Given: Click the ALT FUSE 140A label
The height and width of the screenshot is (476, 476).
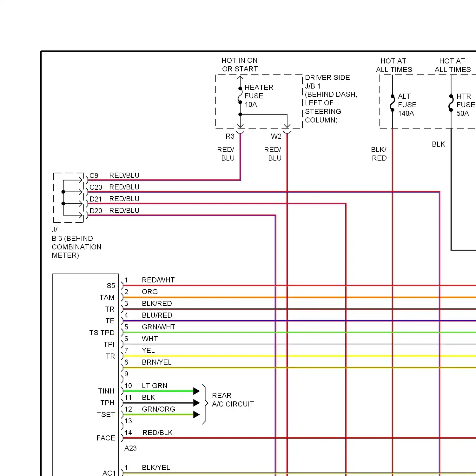Looking at the screenshot, I should (x=407, y=105).
